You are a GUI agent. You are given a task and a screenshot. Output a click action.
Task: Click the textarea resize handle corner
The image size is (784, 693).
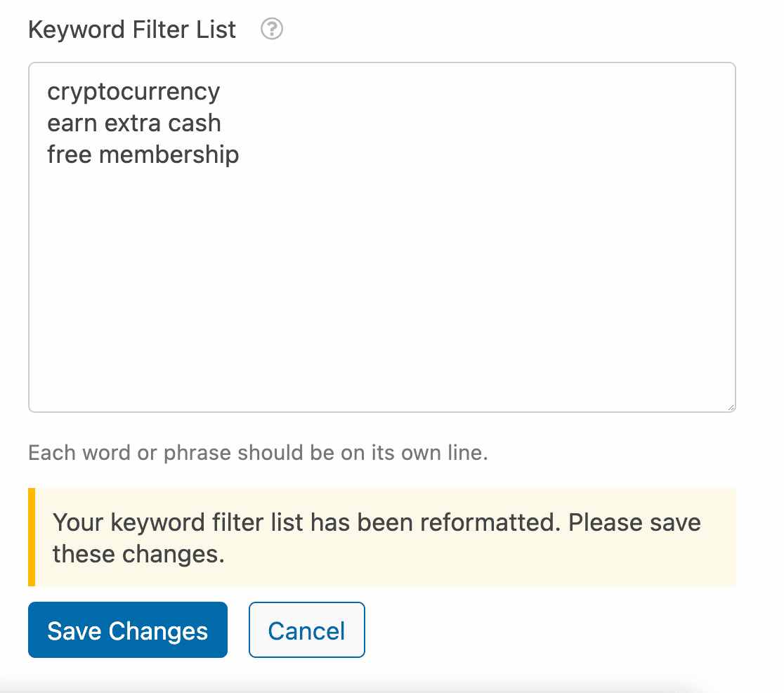(731, 407)
